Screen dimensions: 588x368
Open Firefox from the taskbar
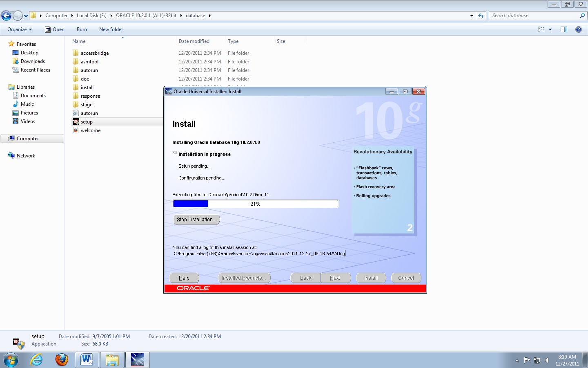point(62,360)
